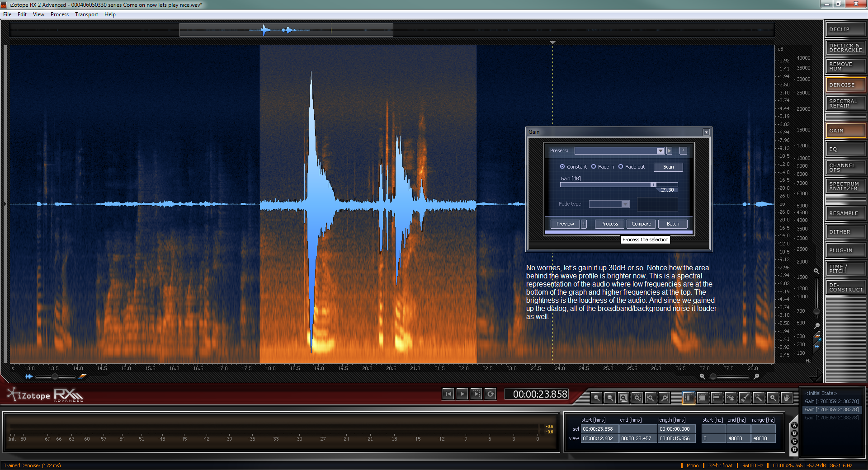Click the preset arrow button beside Presets
Screen dimensions: 868x470
pos(670,151)
